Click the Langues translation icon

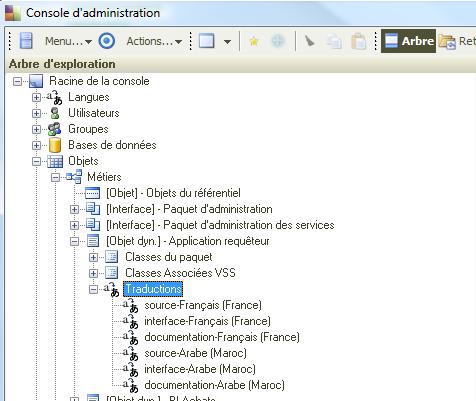(54, 97)
